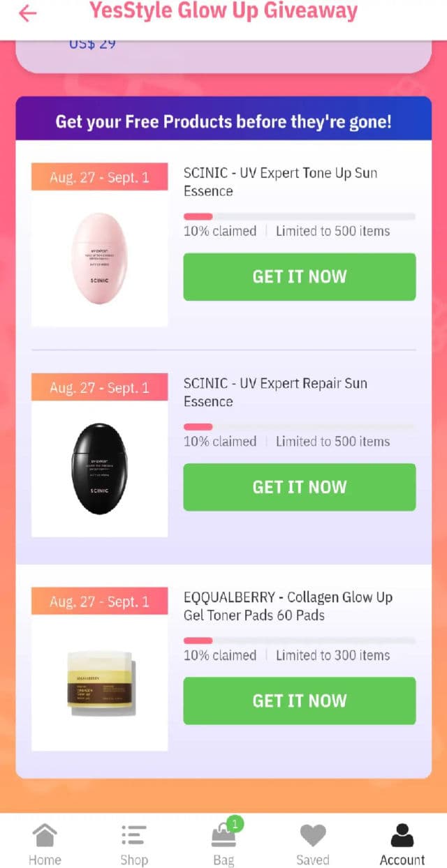The height and width of the screenshot is (868, 447).
Task: Open the shopping Bag icon
Action: coord(223,835)
